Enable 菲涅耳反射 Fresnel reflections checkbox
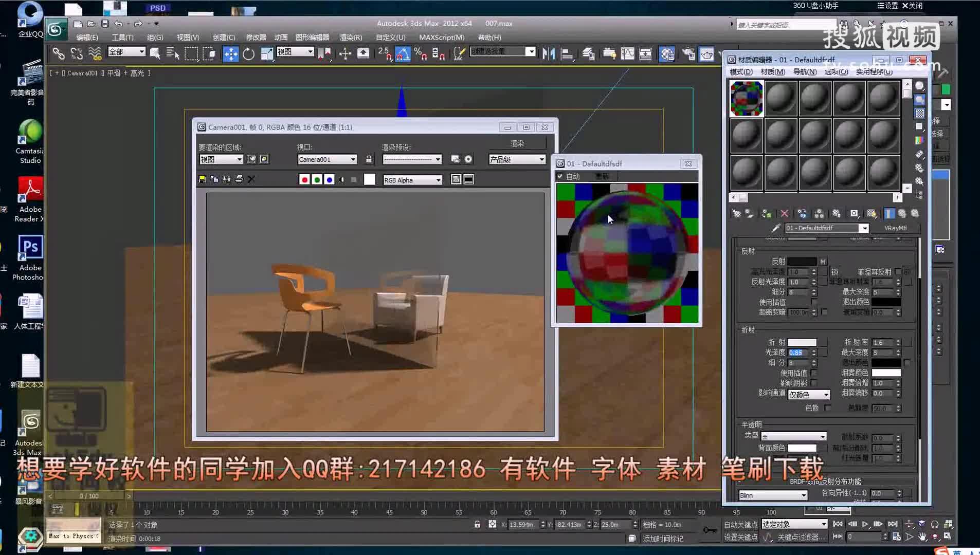This screenshot has width=980, height=555. pyautogui.click(x=898, y=272)
